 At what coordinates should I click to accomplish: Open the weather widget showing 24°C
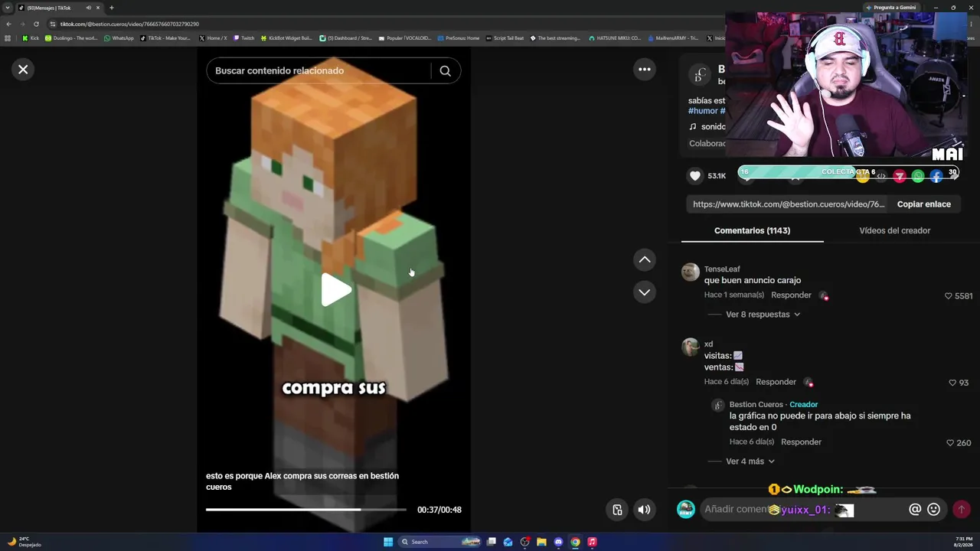click(x=24, y=542)
